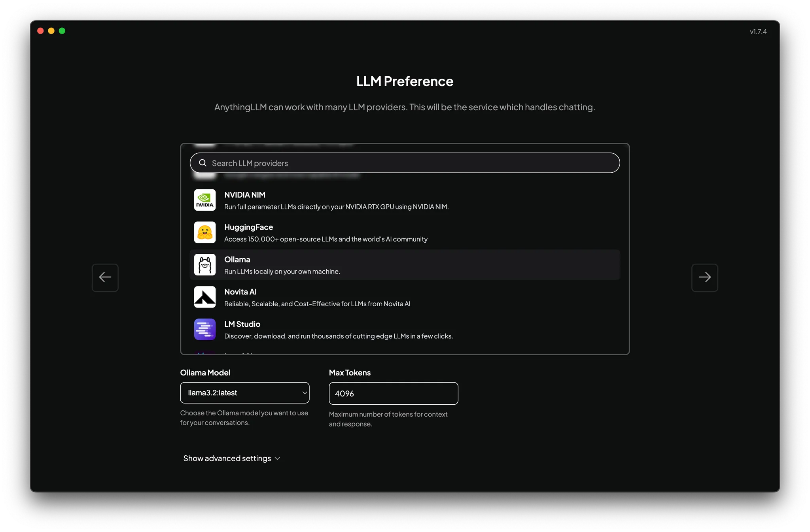The height and width of the screenshot is (532, 810).
Task: Go back with the left arrow
Action: point(105,277)
